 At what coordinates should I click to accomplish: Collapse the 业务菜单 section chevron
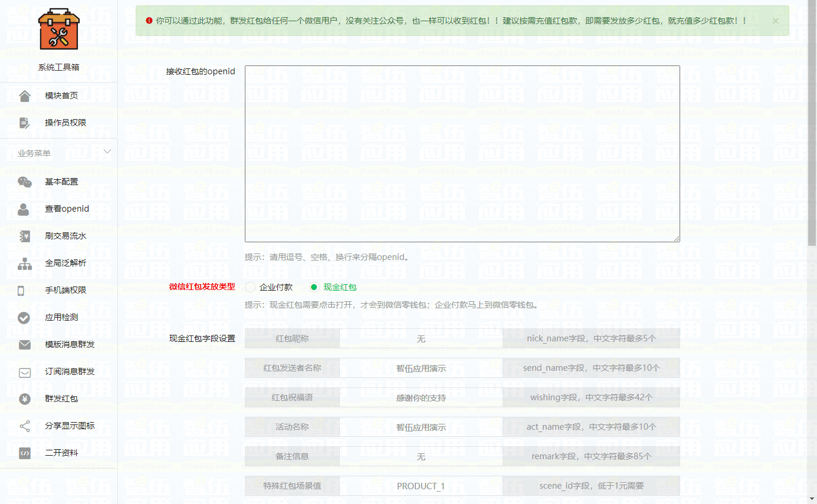click(107, 152)
